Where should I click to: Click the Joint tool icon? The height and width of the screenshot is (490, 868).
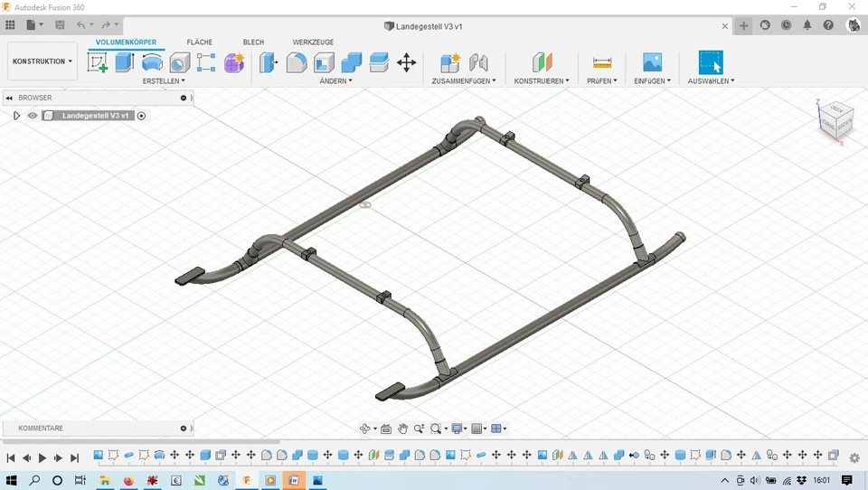click(478, 62)
